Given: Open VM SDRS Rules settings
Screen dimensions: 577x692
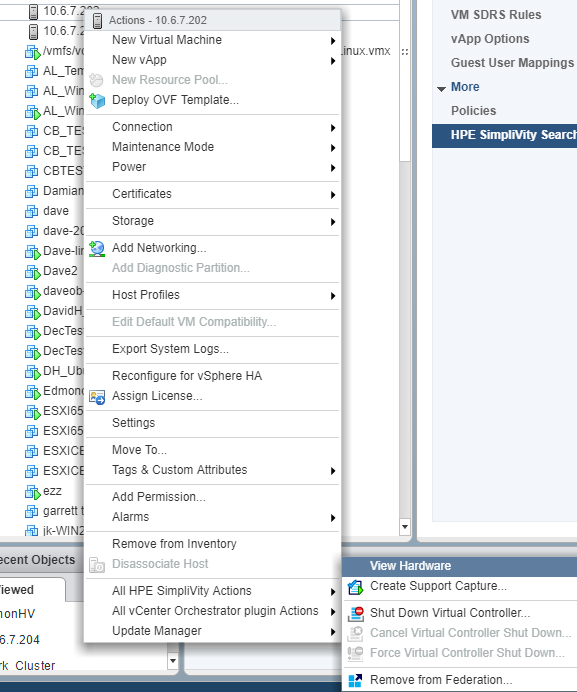Looking at the screenshot, I should coord(496,15).
